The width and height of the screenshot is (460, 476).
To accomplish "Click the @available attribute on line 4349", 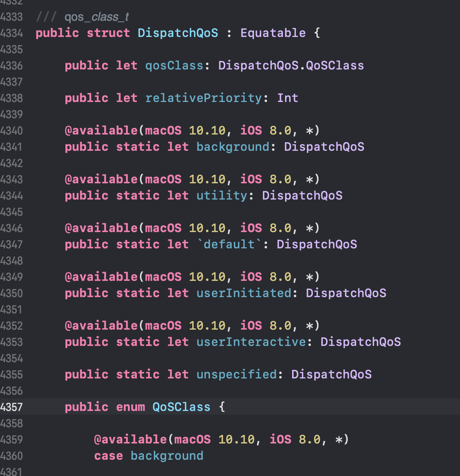I will coord(101,277).
